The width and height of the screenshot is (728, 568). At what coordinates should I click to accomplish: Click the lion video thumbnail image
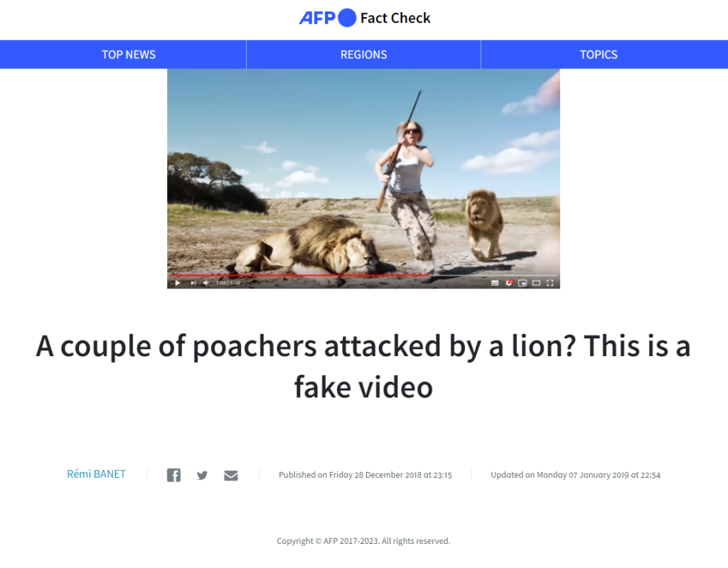click(x=363, y=179)
